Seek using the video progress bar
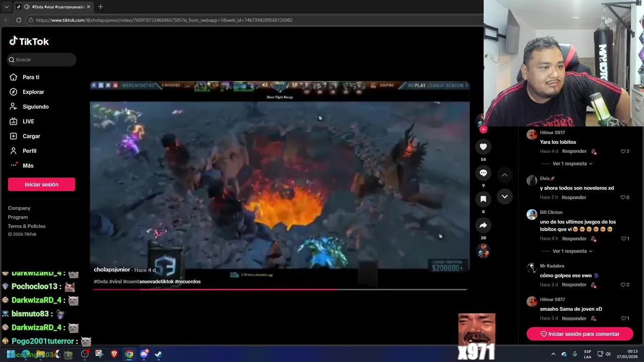Viewport: 644px width, 362px height. [x=280, y=289]
